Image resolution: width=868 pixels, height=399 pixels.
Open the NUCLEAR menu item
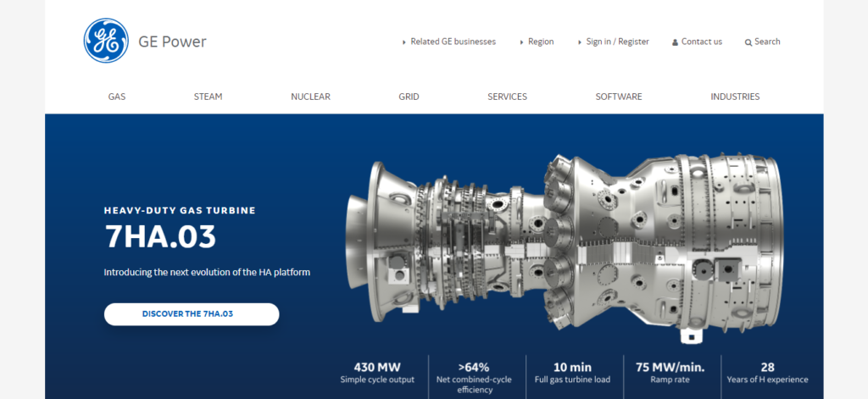pyautogui.click(x=310, y=97)
